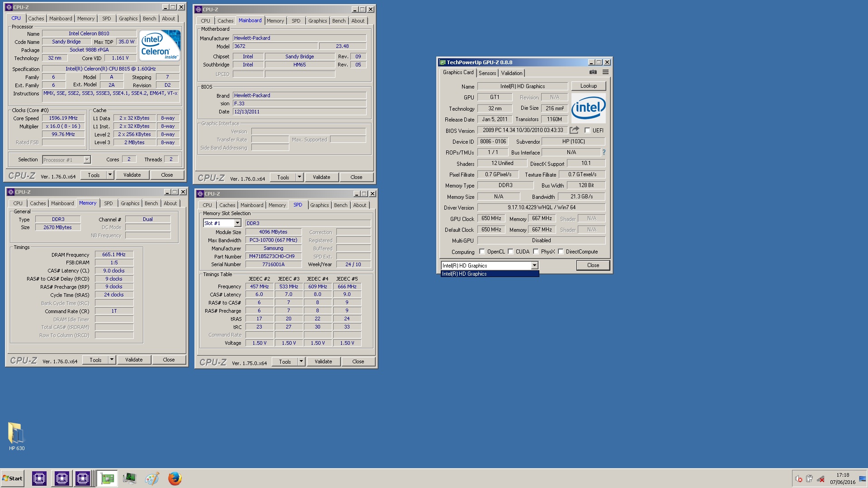Click the GPU-Z screenshot camera icon
868x488 pixels.
[x=593, y=72]
